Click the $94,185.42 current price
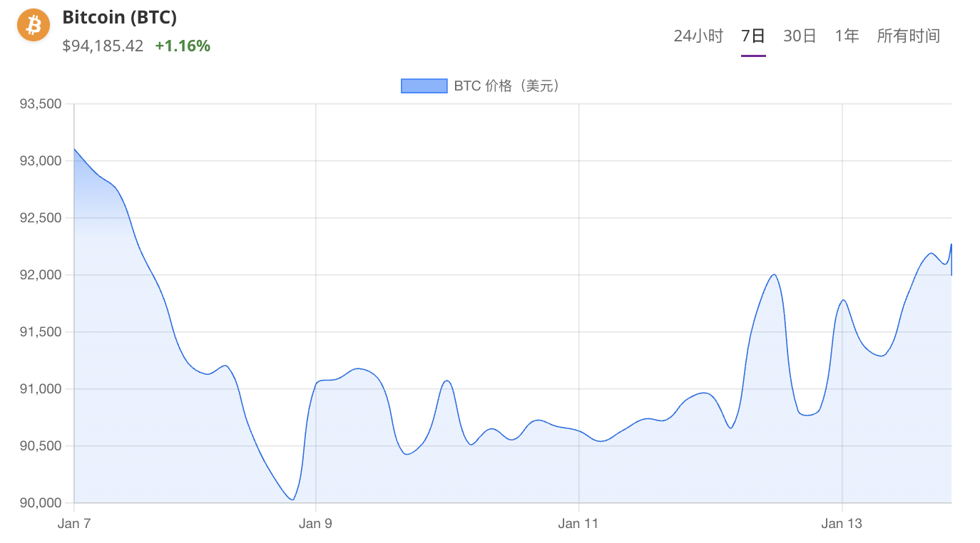980x543 pixels. click(x=103, y=46)
